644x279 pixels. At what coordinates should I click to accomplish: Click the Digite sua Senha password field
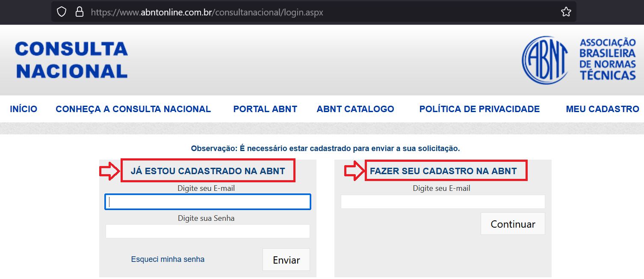[208, 231]
